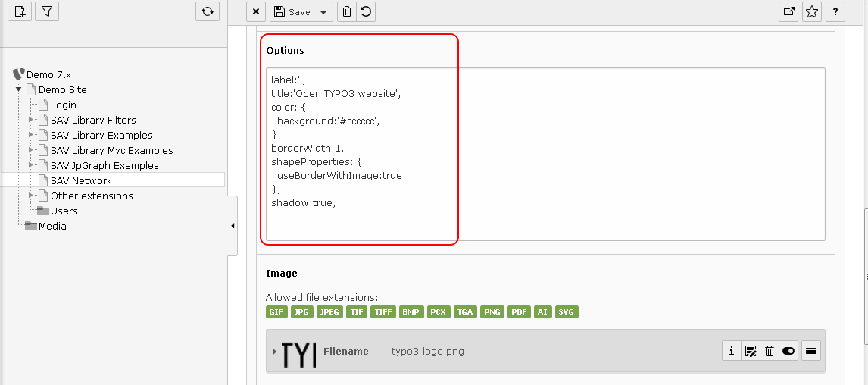Screen dimensions: 868x385
Task: Toggle visibility of typo3-logo.png
Action: [x=788, y=351]
